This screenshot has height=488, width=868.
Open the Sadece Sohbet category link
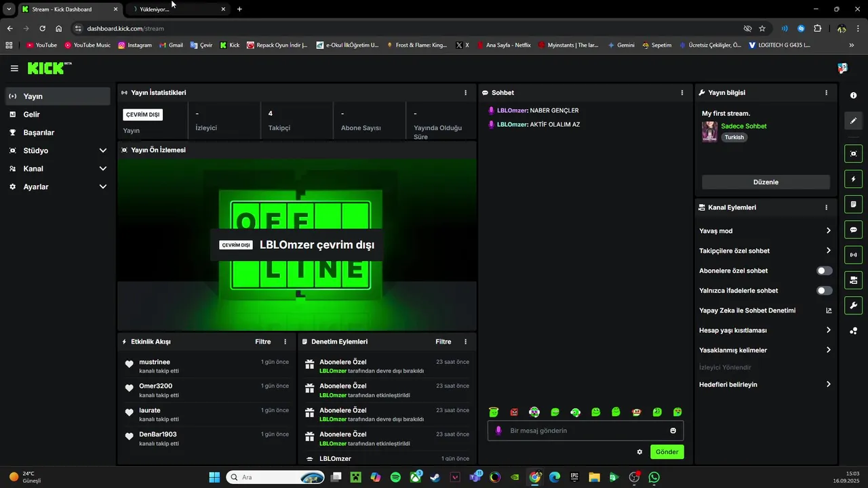[x=744, y=126]
